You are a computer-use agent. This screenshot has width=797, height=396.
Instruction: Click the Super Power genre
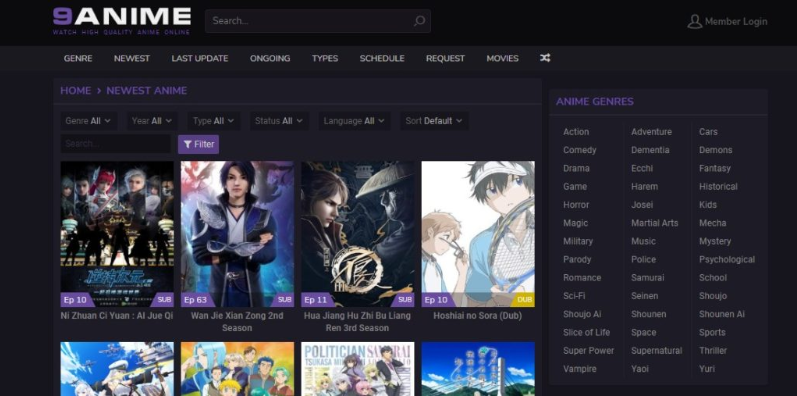(x=588, y=351)
